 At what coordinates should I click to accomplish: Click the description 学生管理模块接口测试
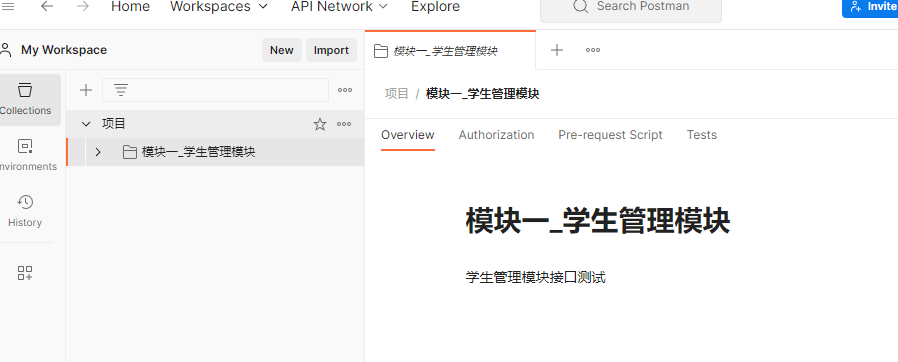click(x=535, y=278)
